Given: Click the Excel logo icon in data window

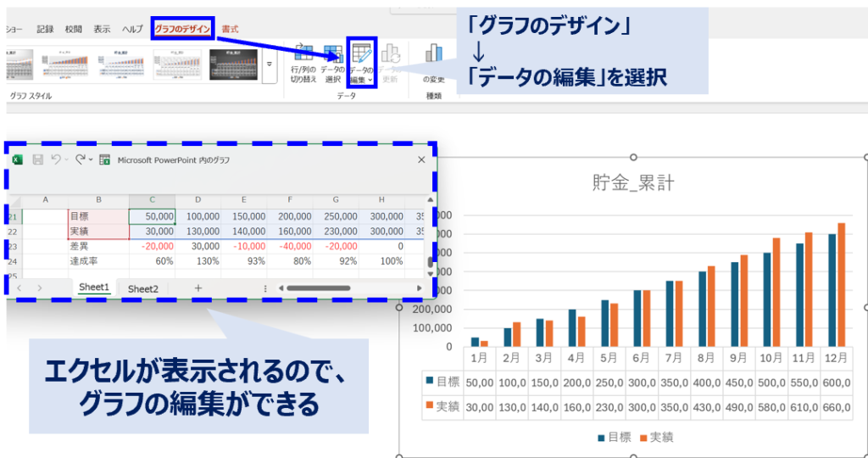Looking at the screenshot, I should point(18,159).
